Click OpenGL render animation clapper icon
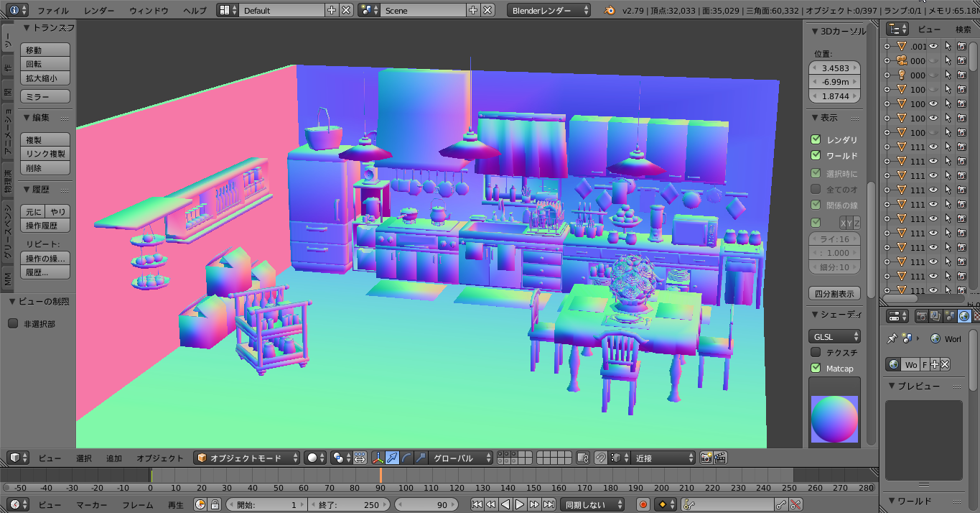This screenshot has height=513, width=980. pyautogui.click(x=720, y=458)
